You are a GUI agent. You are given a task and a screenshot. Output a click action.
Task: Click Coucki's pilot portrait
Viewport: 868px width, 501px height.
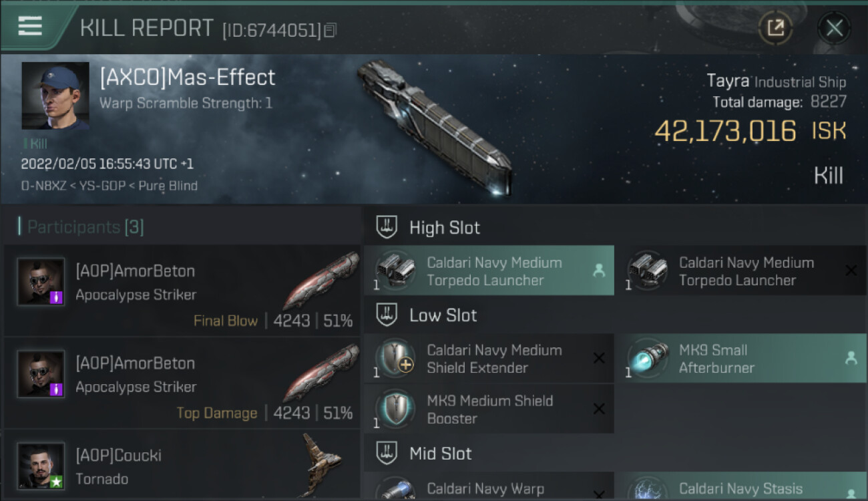click(x=41, y=466)
